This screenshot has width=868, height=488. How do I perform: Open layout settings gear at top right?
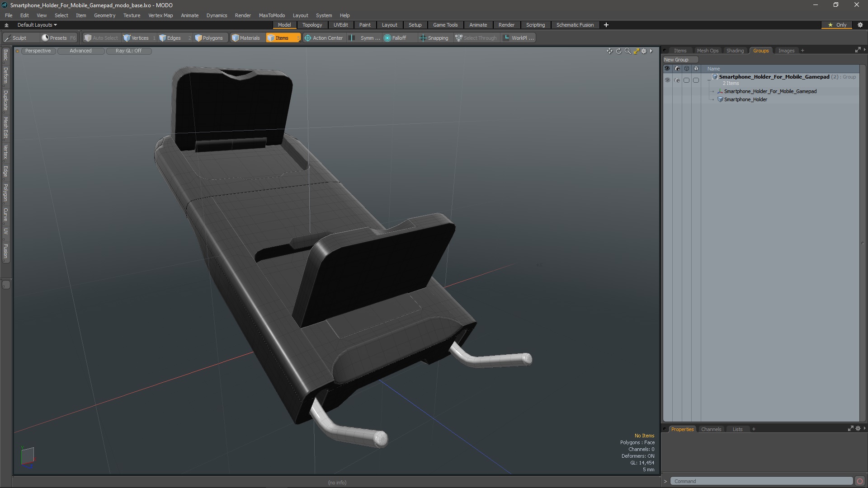point(860,25)
